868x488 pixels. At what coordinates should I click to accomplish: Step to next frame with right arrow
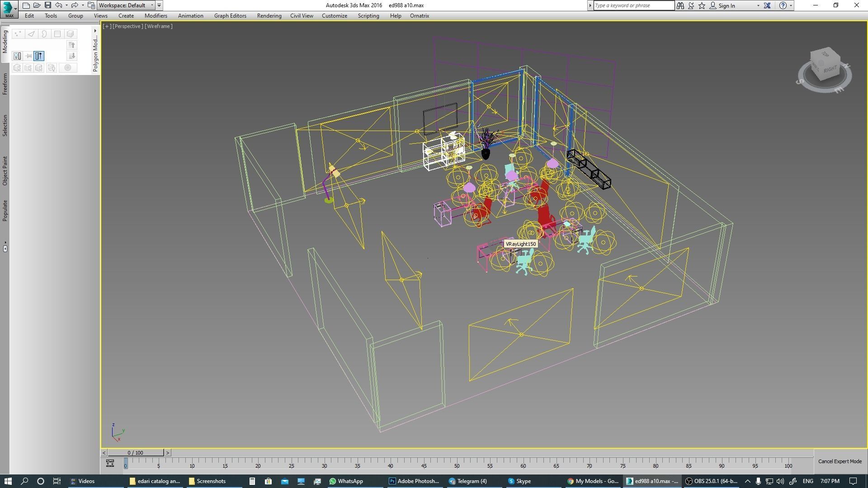[x=167, y=453]
